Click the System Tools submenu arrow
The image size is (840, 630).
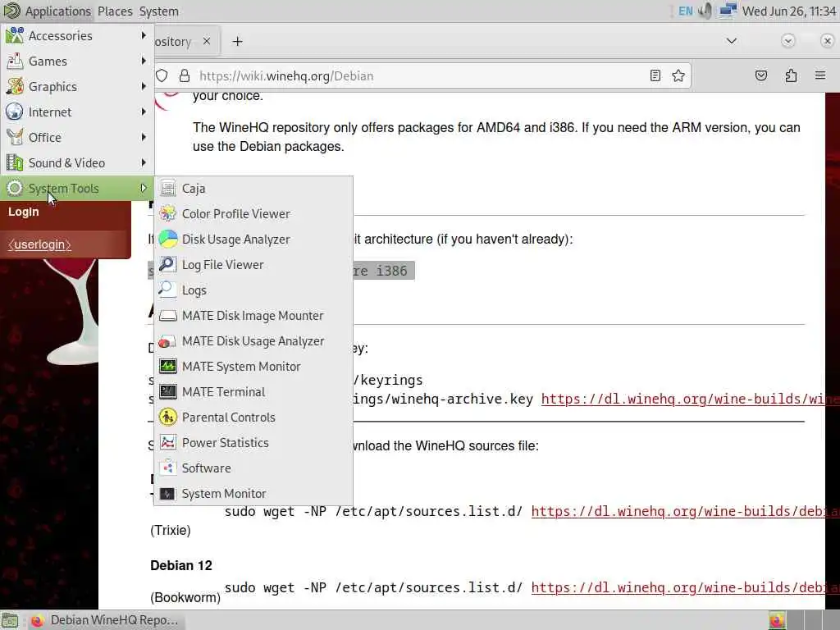[x=143, y=188]
